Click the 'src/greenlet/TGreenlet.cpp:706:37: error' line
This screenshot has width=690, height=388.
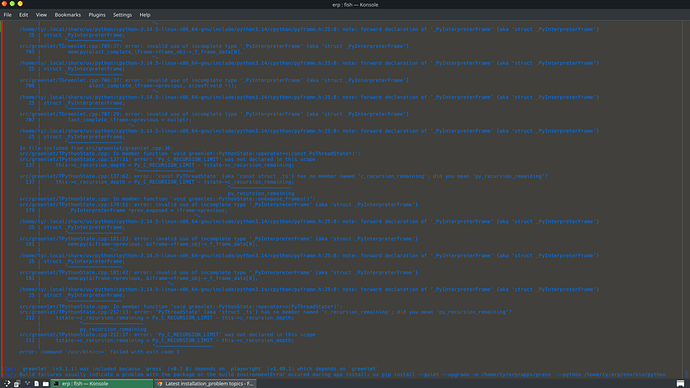pyautogui.click(x=214, y=81)
